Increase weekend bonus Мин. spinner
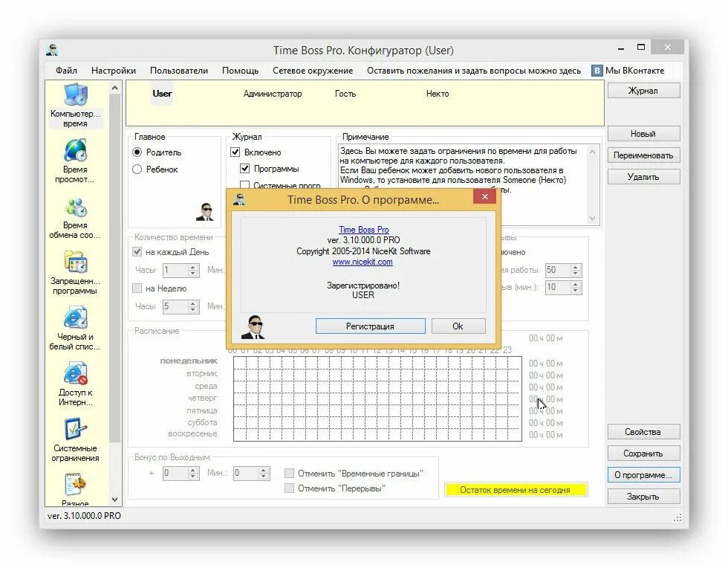 coord(264,470)
